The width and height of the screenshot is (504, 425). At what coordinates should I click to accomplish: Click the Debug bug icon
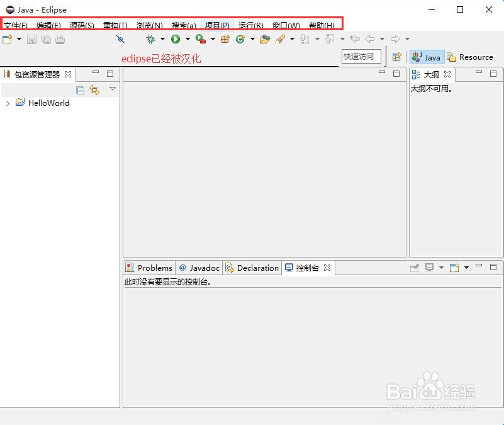150,39
